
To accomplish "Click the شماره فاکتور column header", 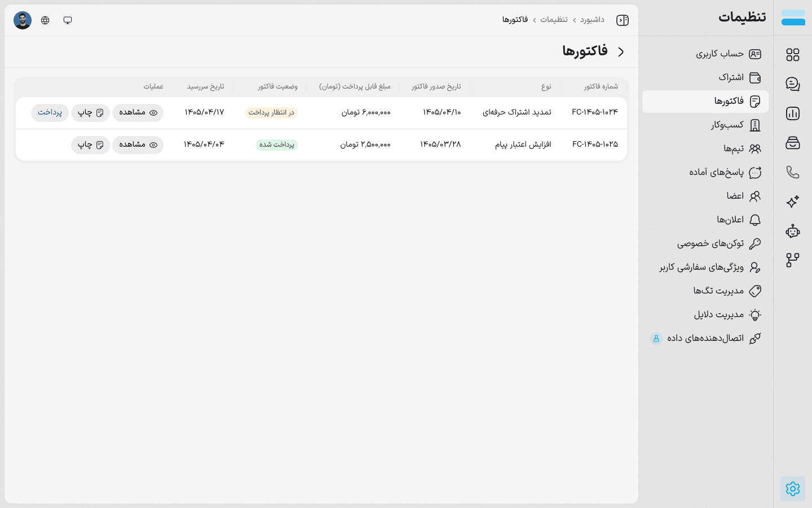I will pos(601,86).
